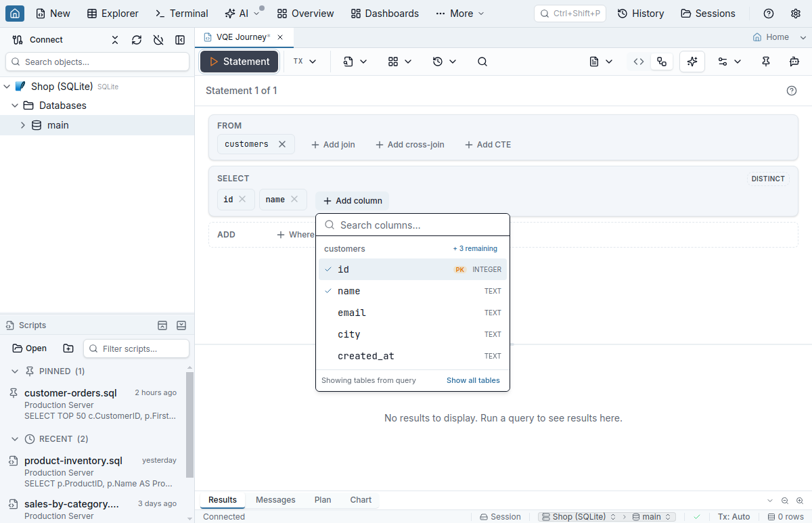Click Add cross-join button
Viewport: 812px width, 523px height.
point(410,145)
